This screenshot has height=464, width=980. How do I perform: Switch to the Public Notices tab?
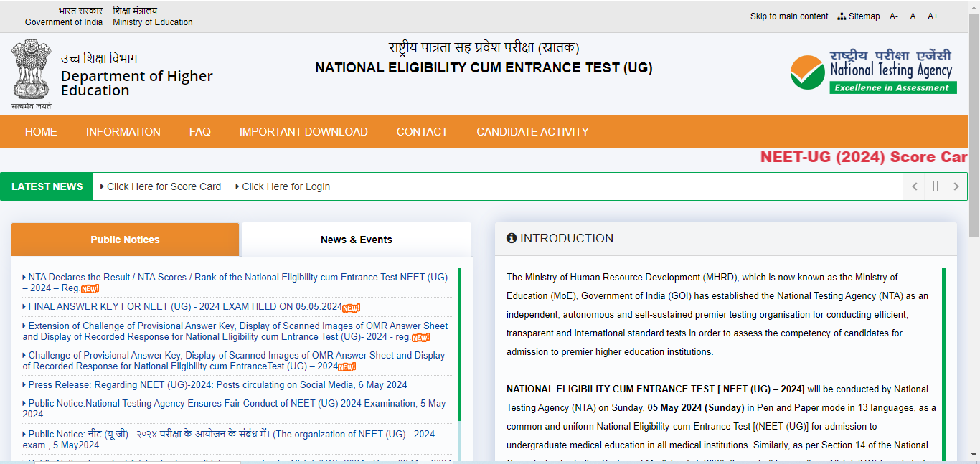click(125, 240)
